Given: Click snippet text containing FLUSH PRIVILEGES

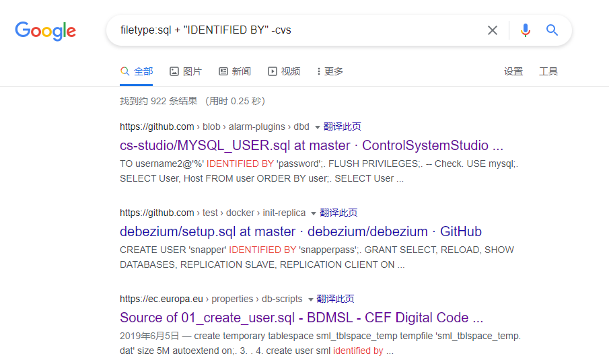Looking at the screenshot, I should coord(319,172).
